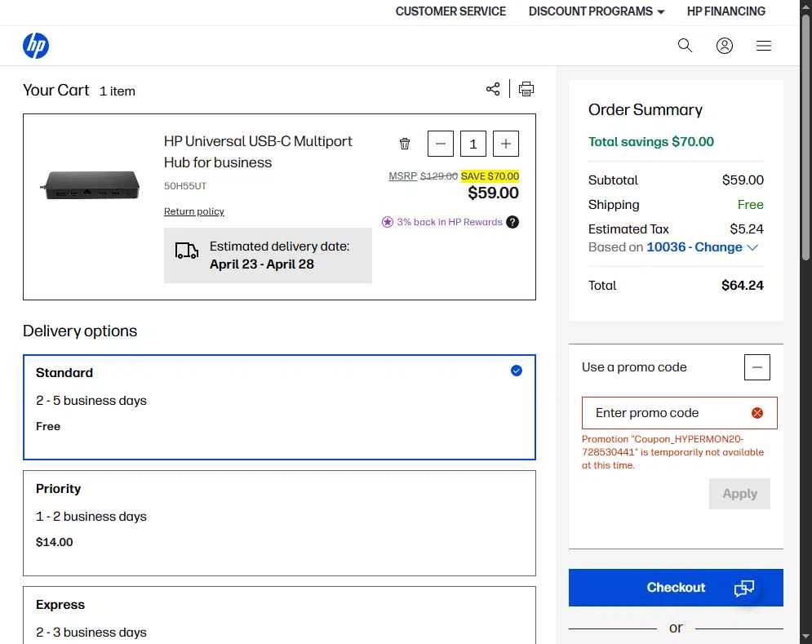Open the hamburger menu icon
Image resolution: width=812 pixels, height=644 pixels.
763,46
